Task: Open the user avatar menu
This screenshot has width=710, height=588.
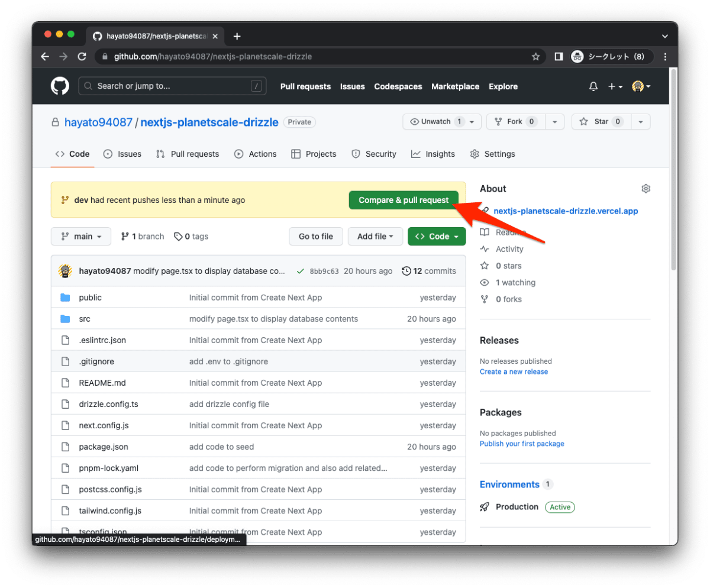Action: 641,86
